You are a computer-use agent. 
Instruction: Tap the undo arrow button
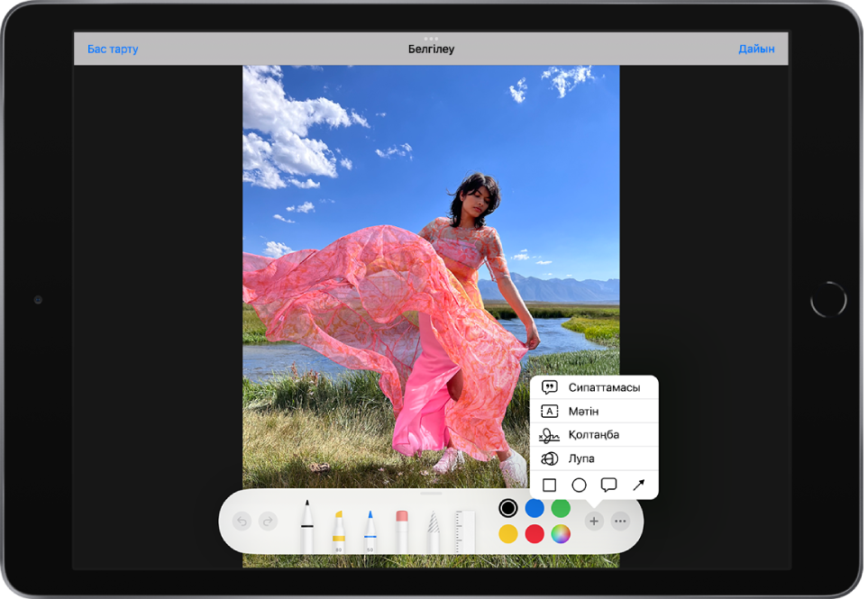click(x=242, y=521)
